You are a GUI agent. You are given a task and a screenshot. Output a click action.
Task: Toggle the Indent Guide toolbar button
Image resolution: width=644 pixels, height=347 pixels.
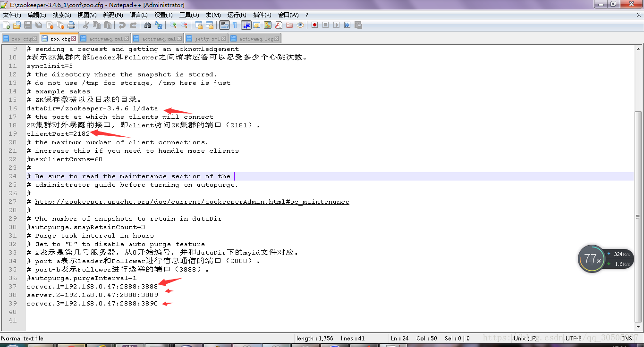click(x=246, y=25)
